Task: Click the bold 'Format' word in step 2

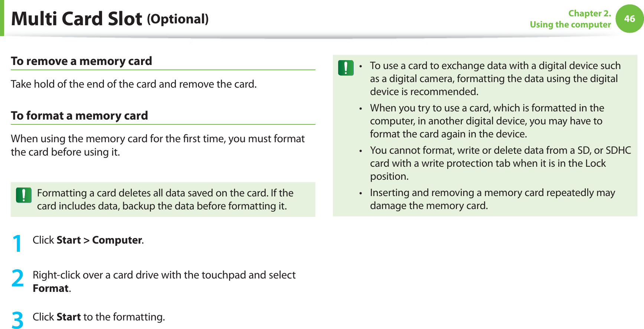Action: 51,289
